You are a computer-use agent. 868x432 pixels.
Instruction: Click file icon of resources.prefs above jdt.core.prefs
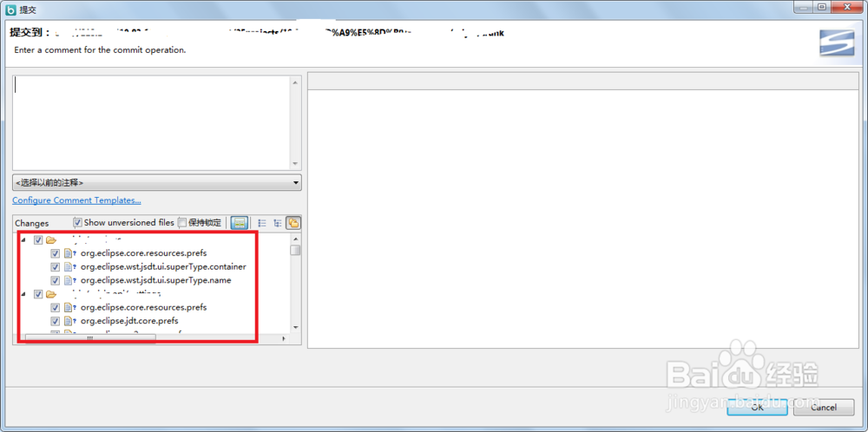pos(69,308)
